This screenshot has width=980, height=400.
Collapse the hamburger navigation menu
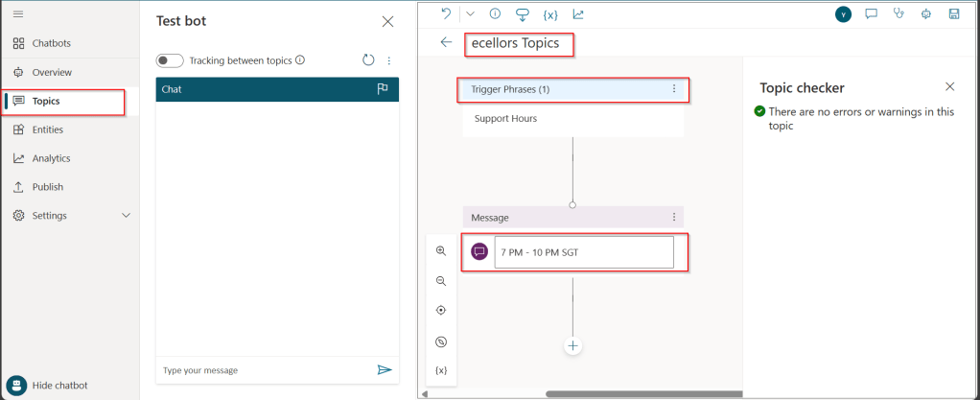[x=18, y=13]
